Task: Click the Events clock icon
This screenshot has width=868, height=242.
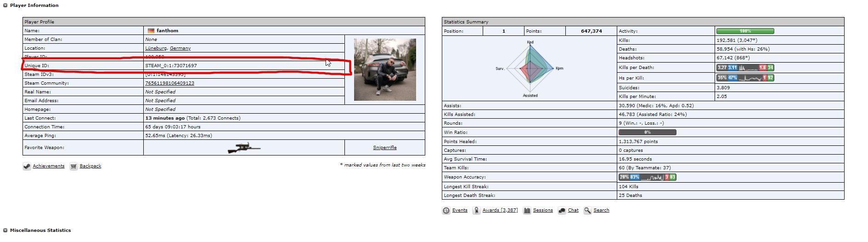Action: pos(446,211)
